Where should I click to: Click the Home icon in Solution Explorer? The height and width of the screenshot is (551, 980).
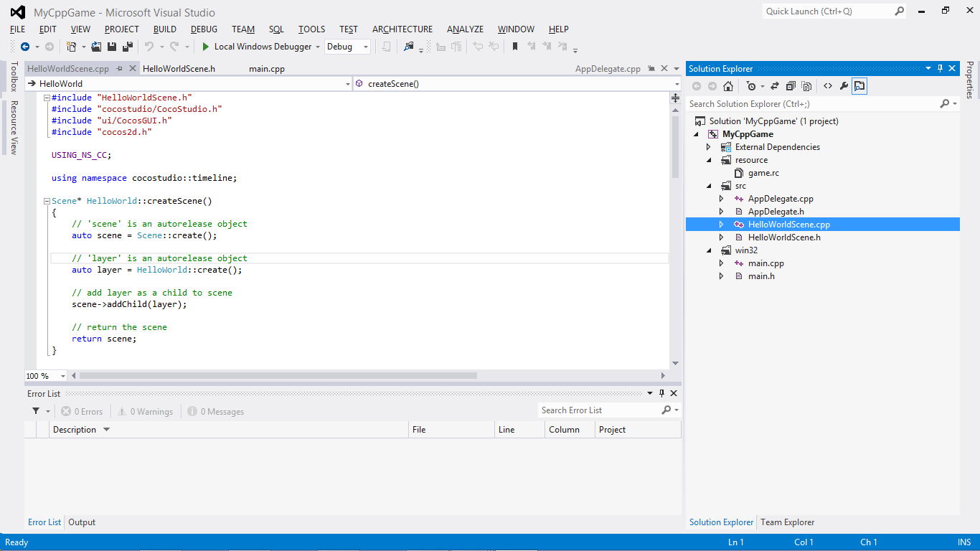728,86
